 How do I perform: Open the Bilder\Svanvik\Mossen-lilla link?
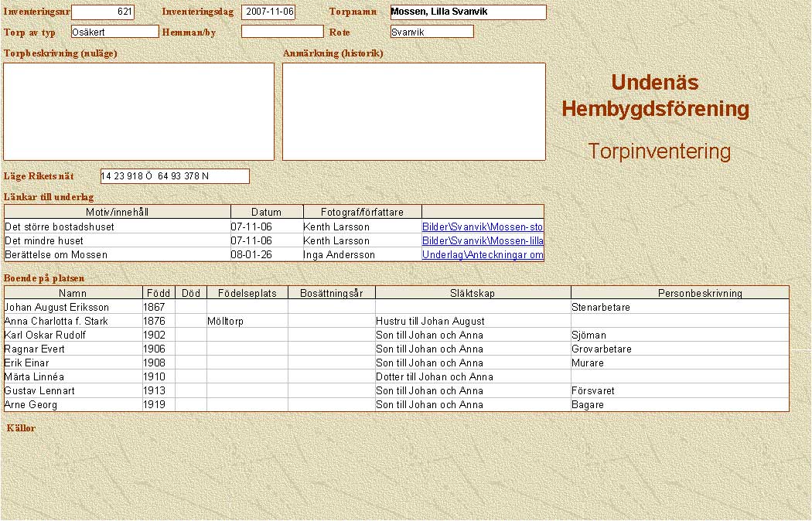pyautogui.click(x=483, y=241)
